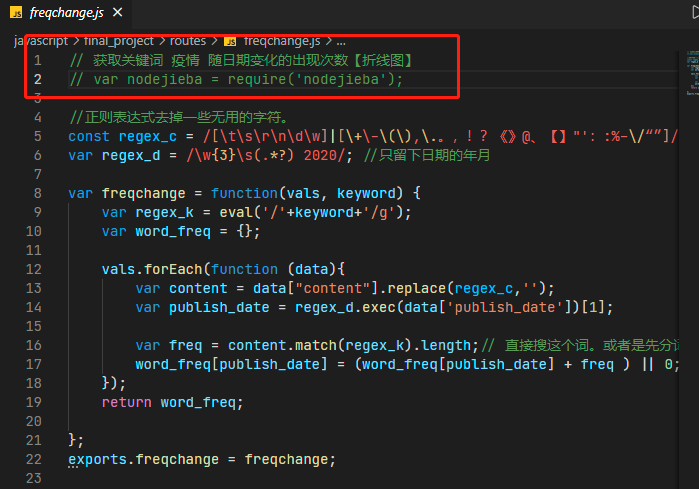Viewport: 699px width, 489px height.
Task: Open the freqchange.js breadcrumb segment
Action: [282, 41]
